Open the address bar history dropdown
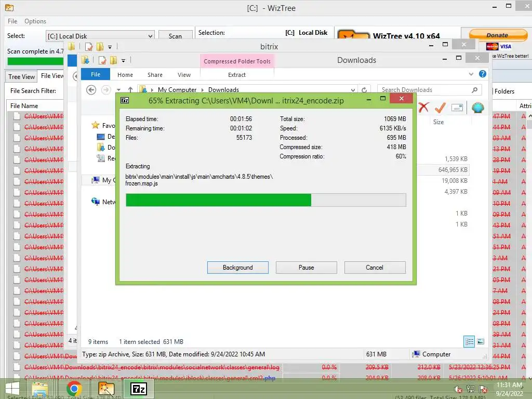This screenshot has height=399, width=532. [353, 90]
